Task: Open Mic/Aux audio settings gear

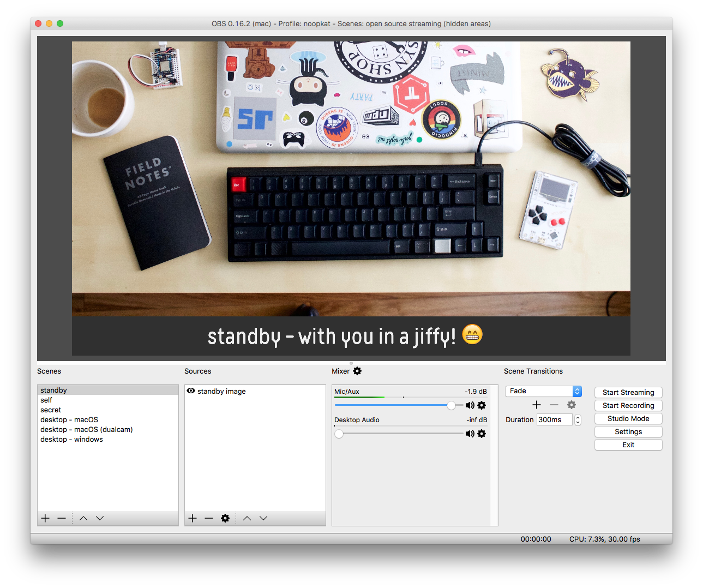Action: click(482, 405)
